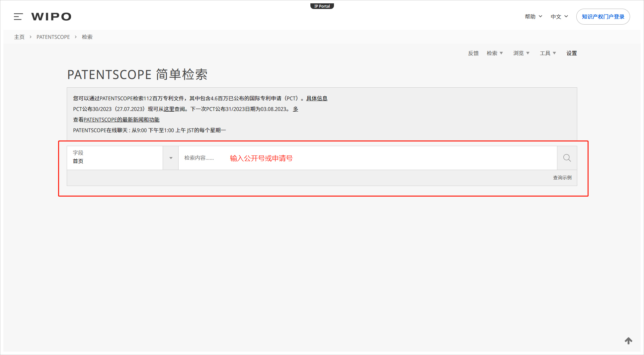This screenshot has height=355, width=644.
Task: Open the 中文 language selector
Action: (559, 17)
